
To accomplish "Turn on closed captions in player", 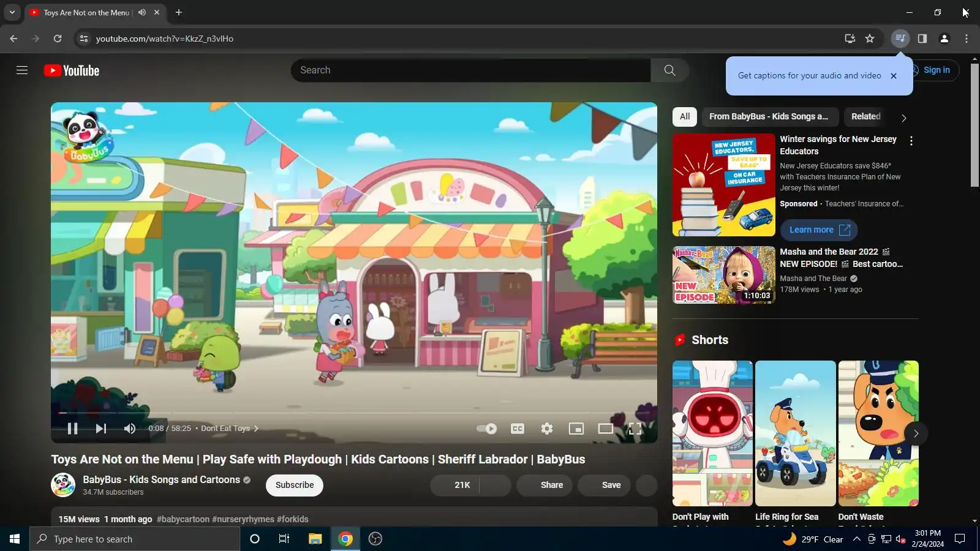I will pyautogui.click(x=518, y=429).
